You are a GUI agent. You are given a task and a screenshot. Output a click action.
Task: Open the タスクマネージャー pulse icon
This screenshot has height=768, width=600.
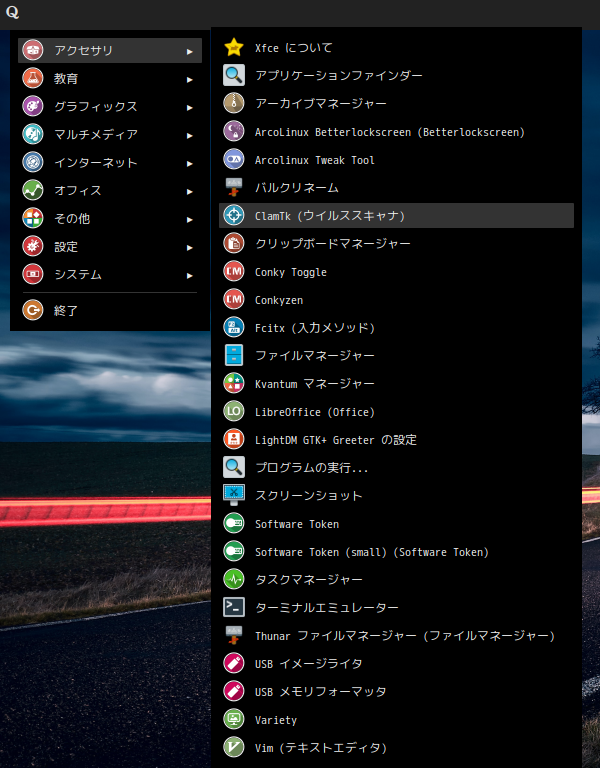click(234, 579)
